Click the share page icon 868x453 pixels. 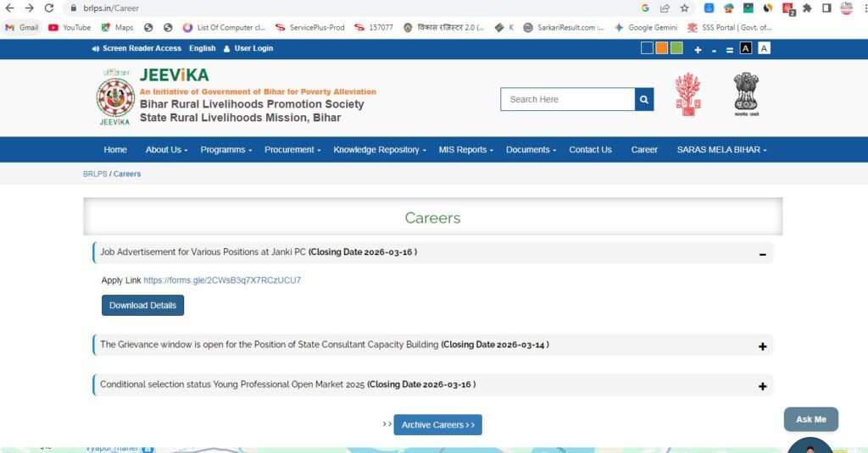click(x=665, y=8)
